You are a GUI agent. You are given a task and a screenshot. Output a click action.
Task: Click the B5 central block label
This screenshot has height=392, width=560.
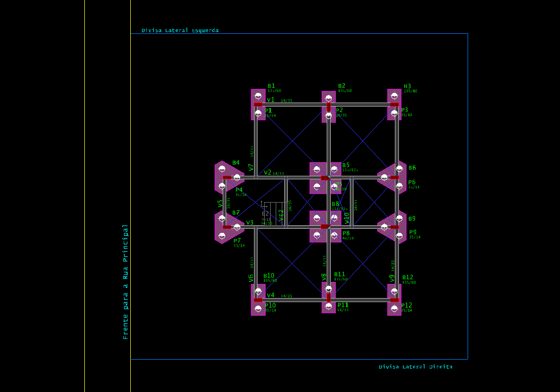(x=346, y=165)
